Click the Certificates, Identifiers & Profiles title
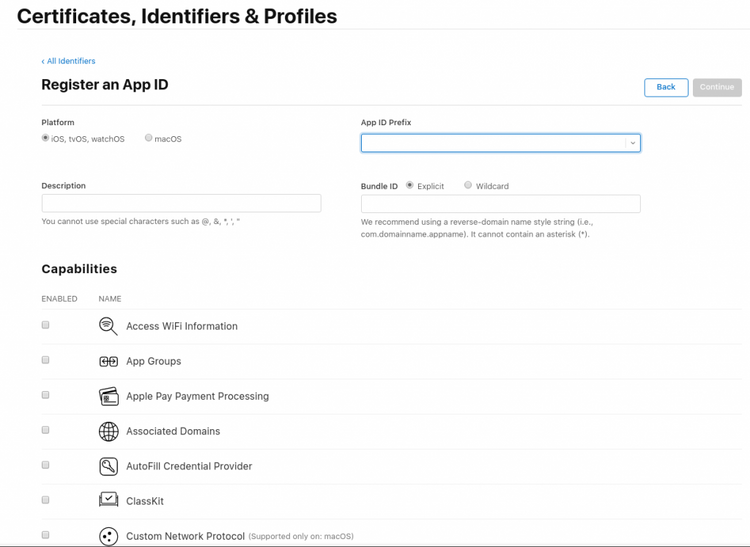Screen dimensions: 750x547 [x=177, y=16]
